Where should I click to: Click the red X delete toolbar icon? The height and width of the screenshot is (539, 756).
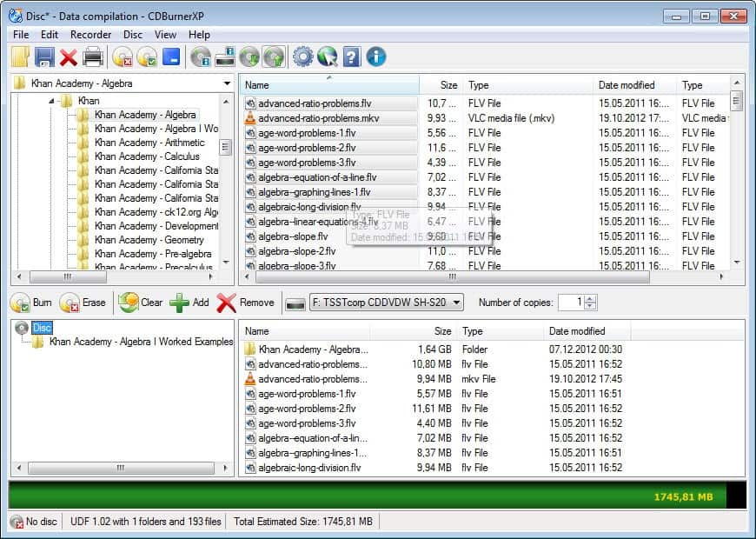click(x=69, y=57)
